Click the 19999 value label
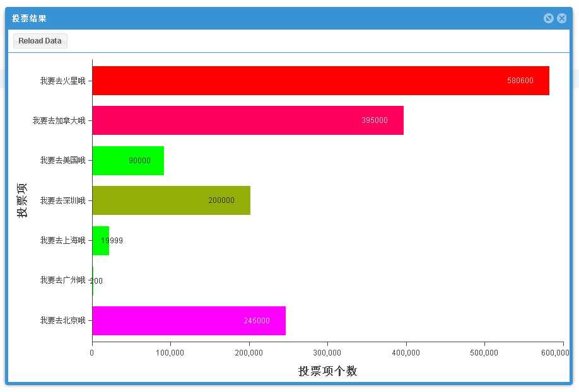This screenshot has height=392, width=579. [x=112, y=241]
